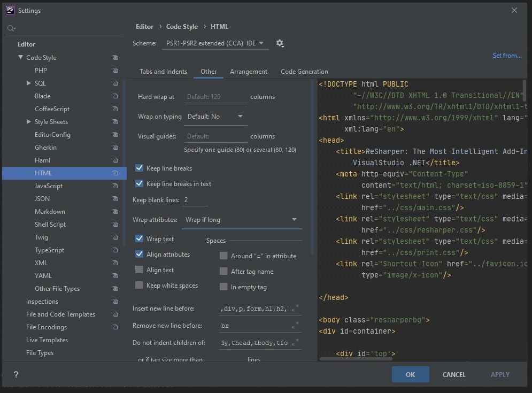Click the Set from... link

click(507, 56)
